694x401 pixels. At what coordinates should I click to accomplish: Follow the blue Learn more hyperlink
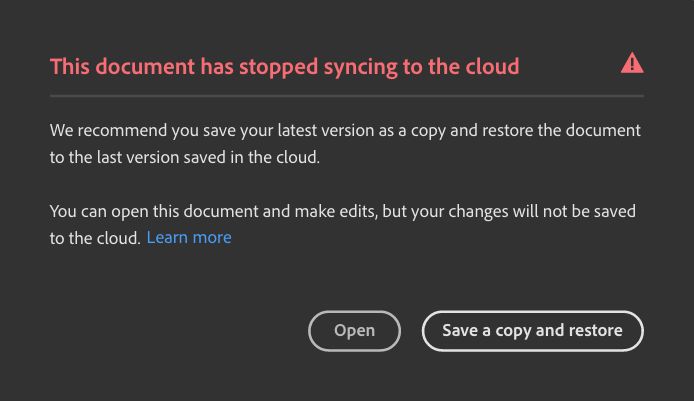tap(189, 237)
